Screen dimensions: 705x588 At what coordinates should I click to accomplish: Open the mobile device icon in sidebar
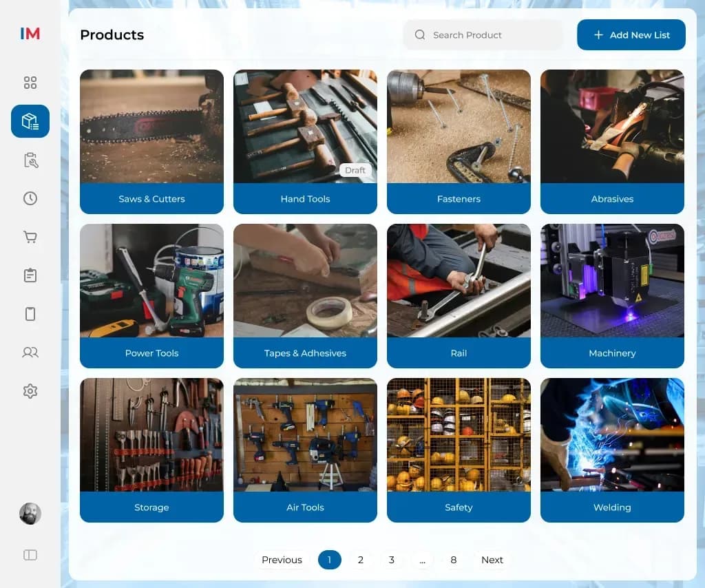[x=30, y=314]
